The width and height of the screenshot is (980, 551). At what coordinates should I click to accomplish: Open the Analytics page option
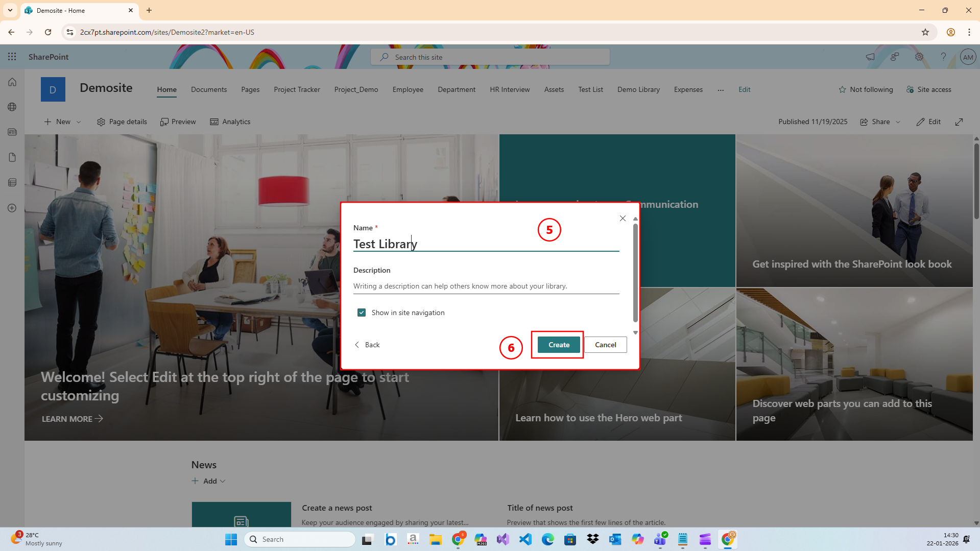(230, 122)
